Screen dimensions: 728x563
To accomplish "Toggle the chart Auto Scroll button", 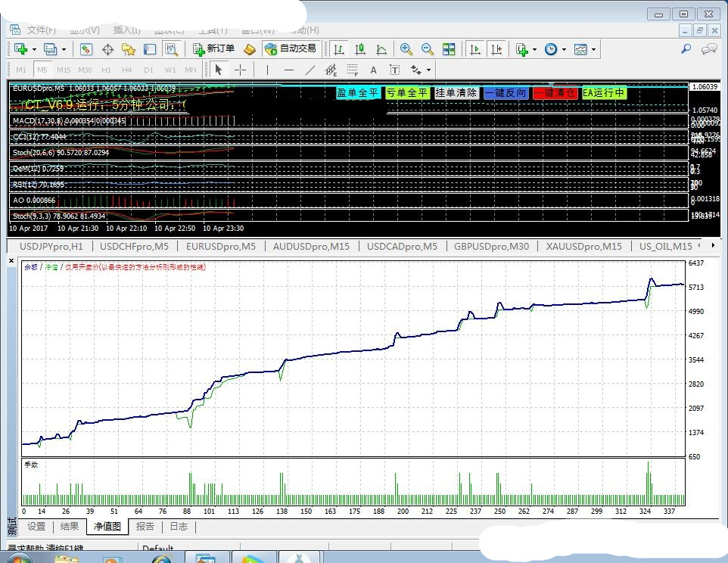I will [x=475, y=49].
